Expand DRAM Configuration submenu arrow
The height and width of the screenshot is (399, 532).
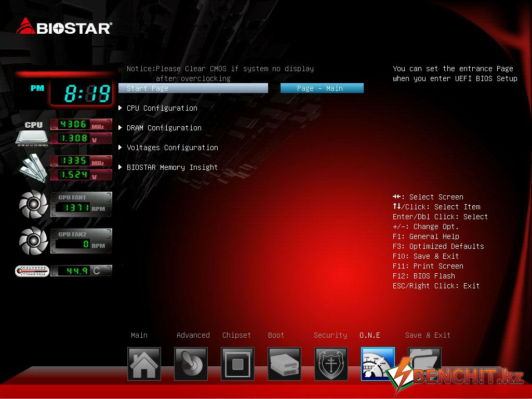(120, 128)
